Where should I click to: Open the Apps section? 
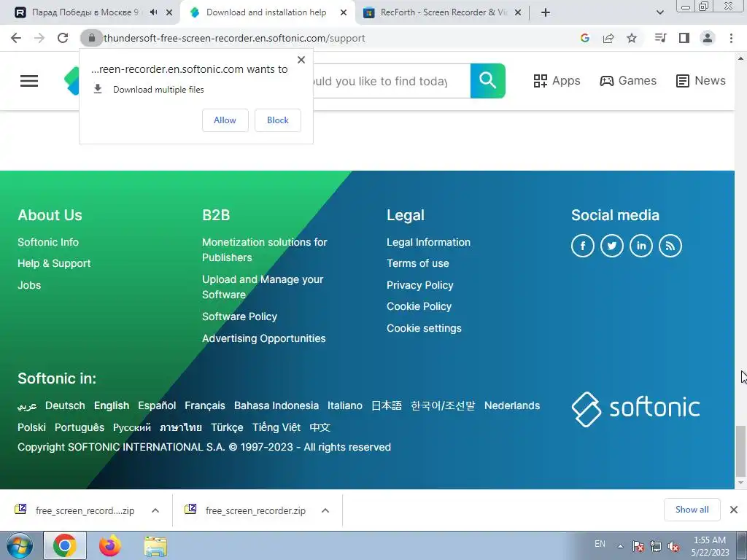pyautogui.click(x=557, y=81)
